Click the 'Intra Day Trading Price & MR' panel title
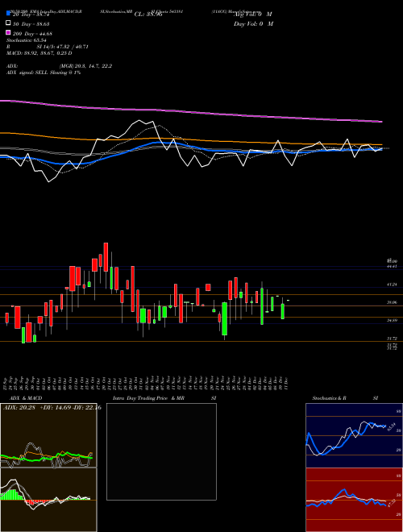Screen dimensions: 403x532 point(148,398)
